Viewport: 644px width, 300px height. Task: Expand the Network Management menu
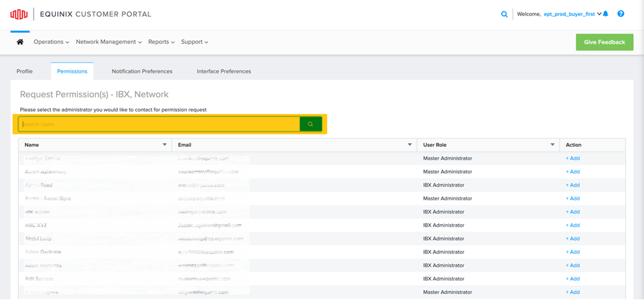109,42
